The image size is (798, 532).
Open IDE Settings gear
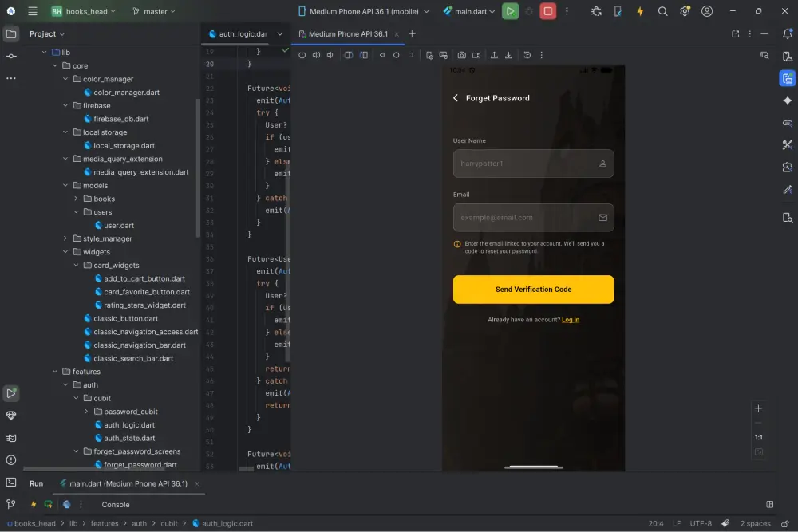tap(685, 11)
